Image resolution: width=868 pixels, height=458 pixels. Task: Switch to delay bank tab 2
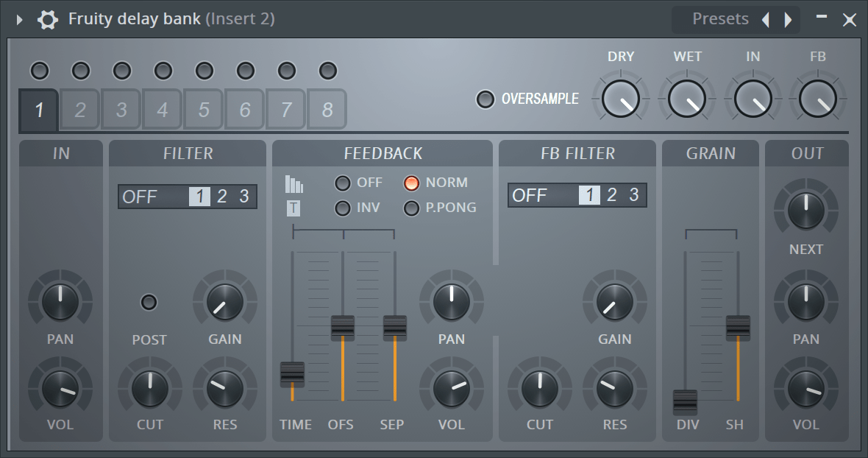[x=80, y=110]
